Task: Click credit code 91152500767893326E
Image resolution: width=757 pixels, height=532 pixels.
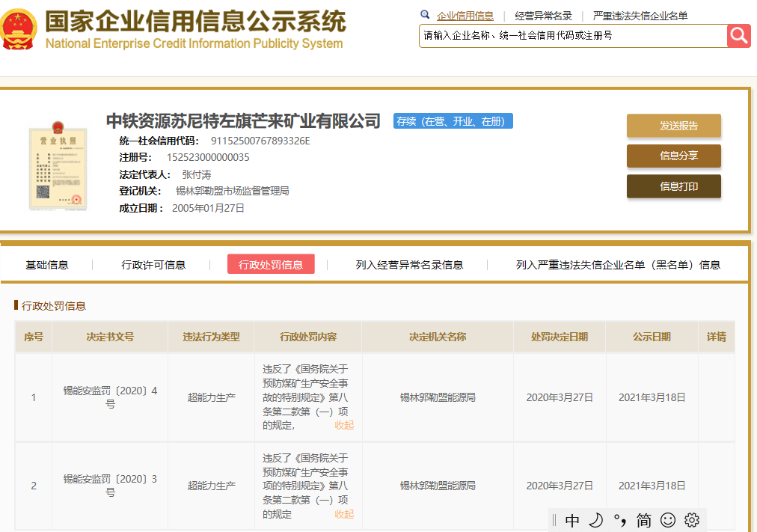Action: 260,141
